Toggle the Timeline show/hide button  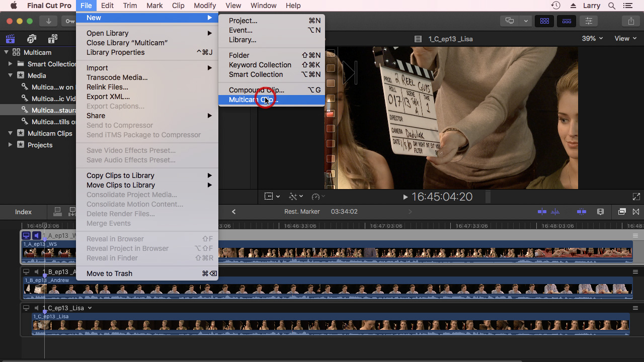click(567, 21)
